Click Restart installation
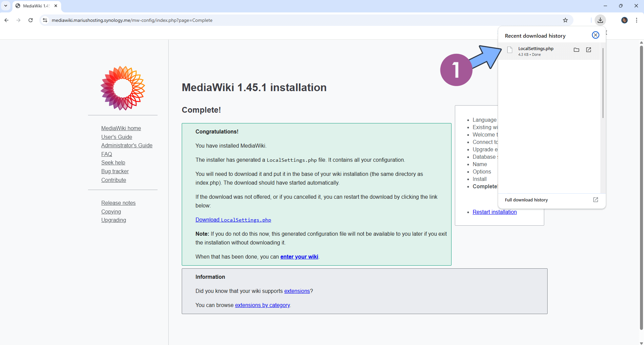This screenshot has height=345, width=644. click(494, 212)
